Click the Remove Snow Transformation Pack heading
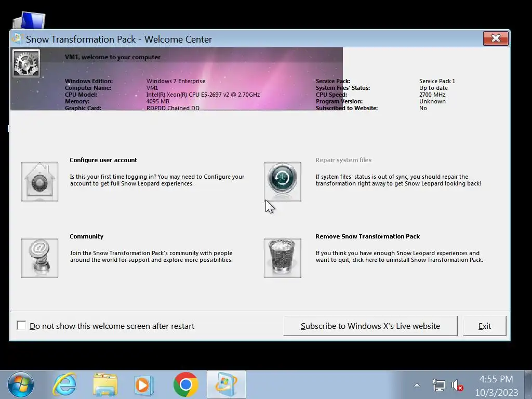Viewport: 532px width, 399px height. pyautogui.click(x=367, y=236)
